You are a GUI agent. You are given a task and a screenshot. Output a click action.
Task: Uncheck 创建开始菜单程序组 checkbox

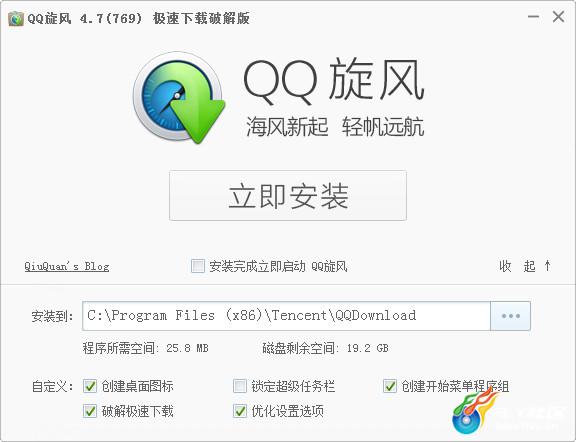click(x=390, y=386)
